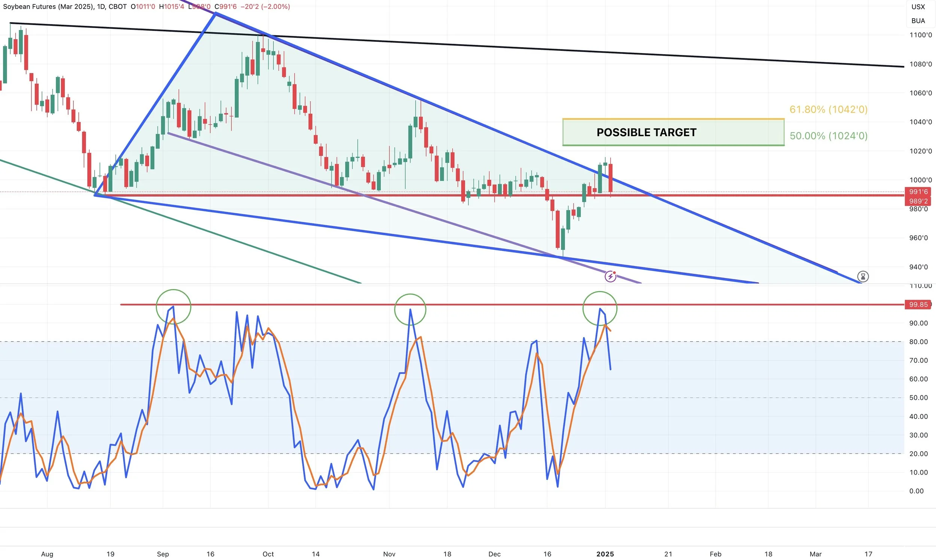Click the 1100'0 price scale label

[920, 35]
